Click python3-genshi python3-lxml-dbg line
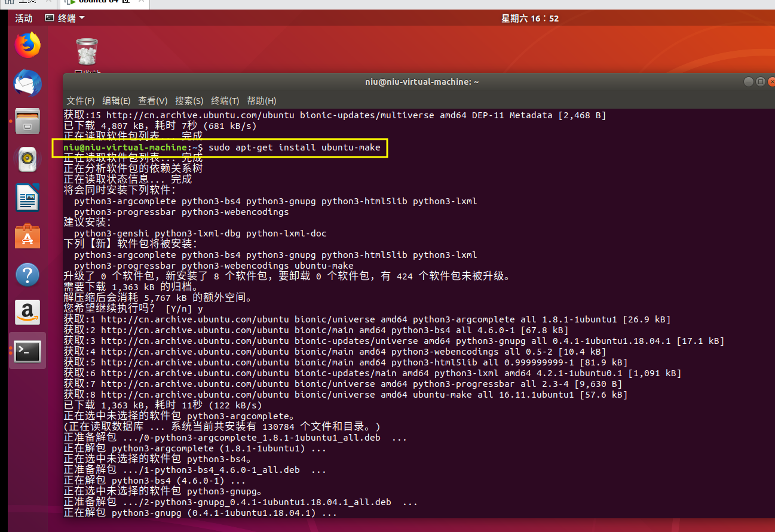Viewport: 775px width, 532px height. (x=200, y=233)
